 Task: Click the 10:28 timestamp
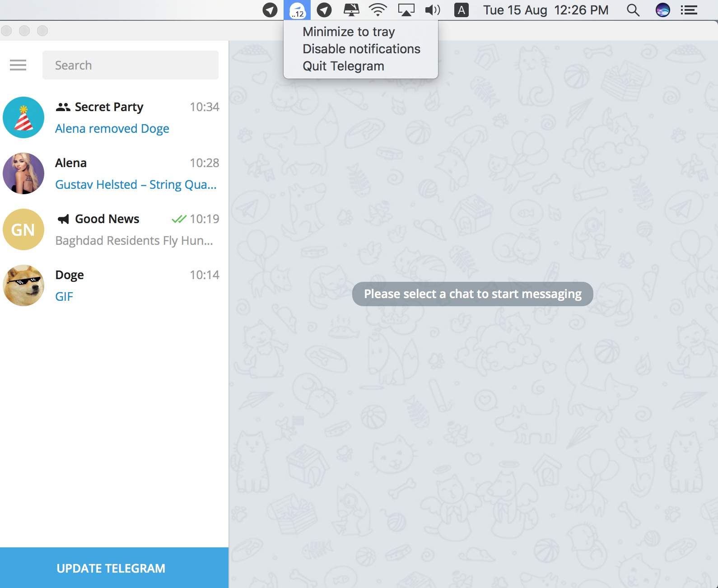pyautogui.click(x=205, y=163)
